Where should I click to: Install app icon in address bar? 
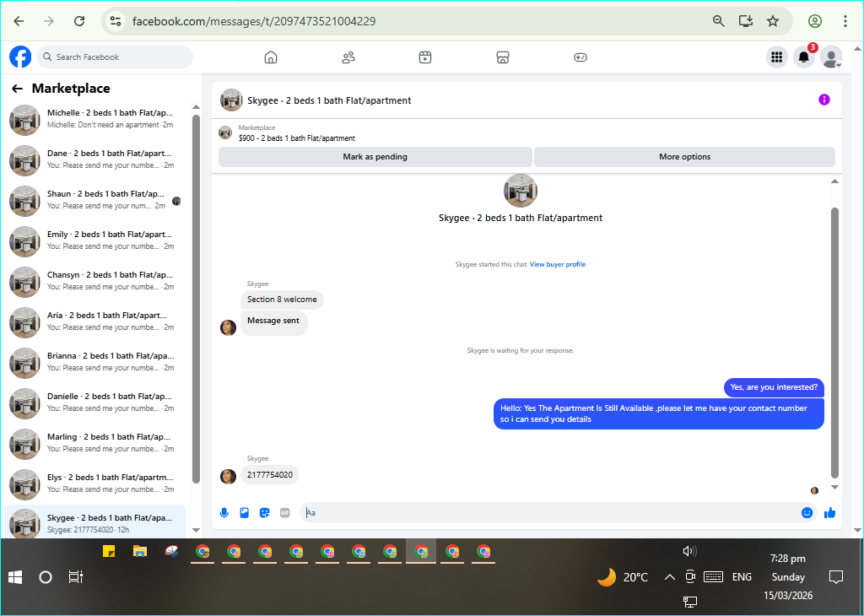click(746, 21)
